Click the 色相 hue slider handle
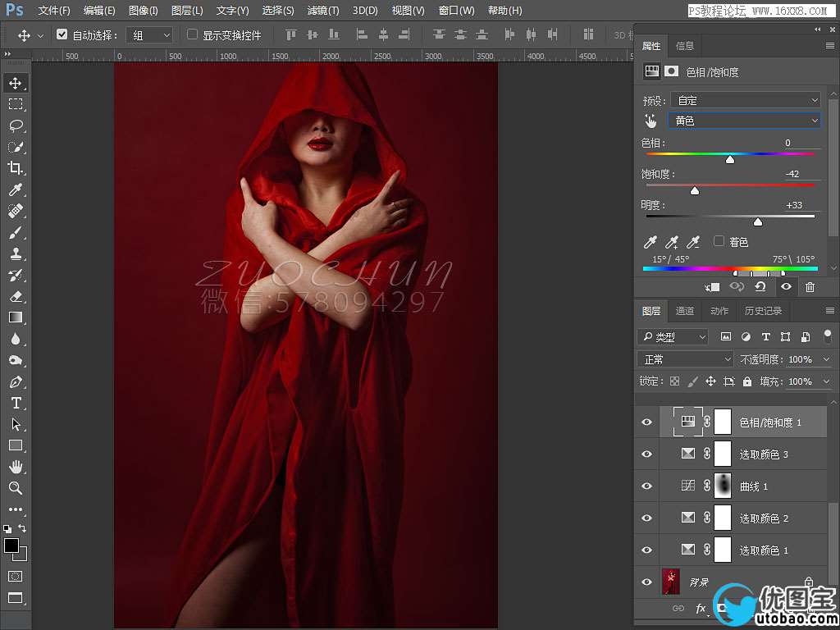 pos(729,160)
